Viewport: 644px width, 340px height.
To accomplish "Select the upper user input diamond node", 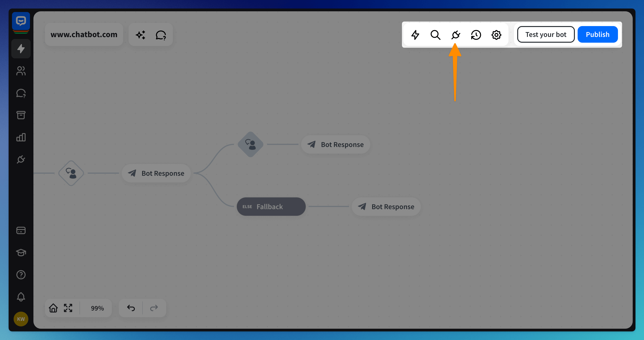I will pyautogui.click(x=251, y=144).
